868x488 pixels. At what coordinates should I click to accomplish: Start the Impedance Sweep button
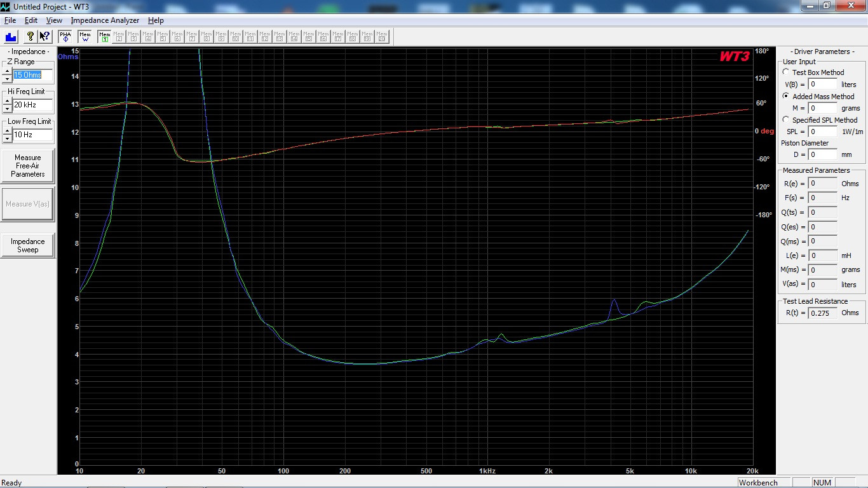(x=28, y=245)
